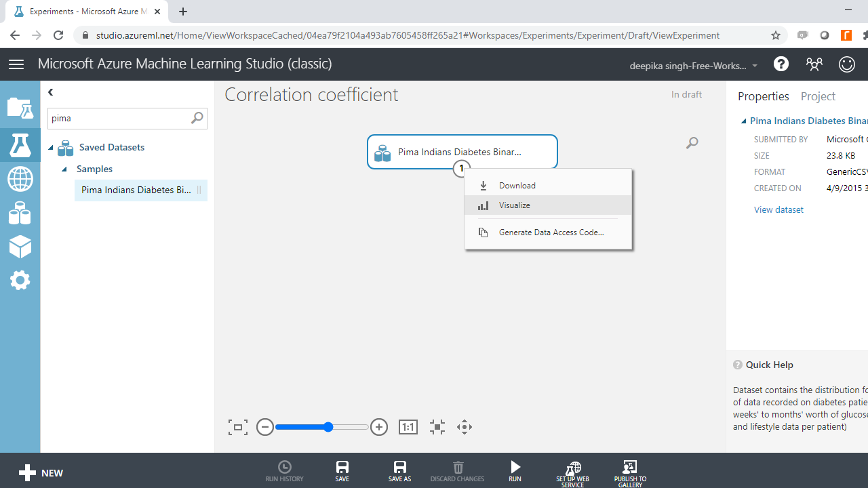
Task: Click the zoom in plus button
Action: point(379,427)
